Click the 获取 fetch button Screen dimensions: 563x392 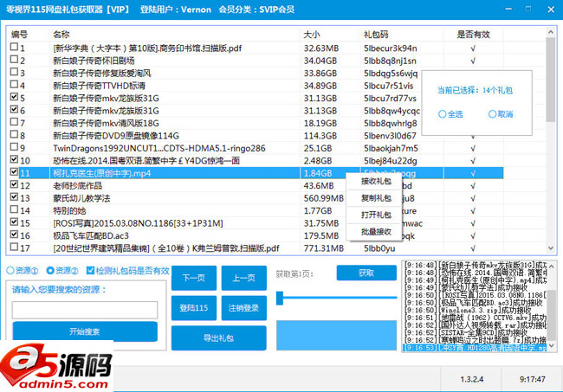tap(366, 273)
